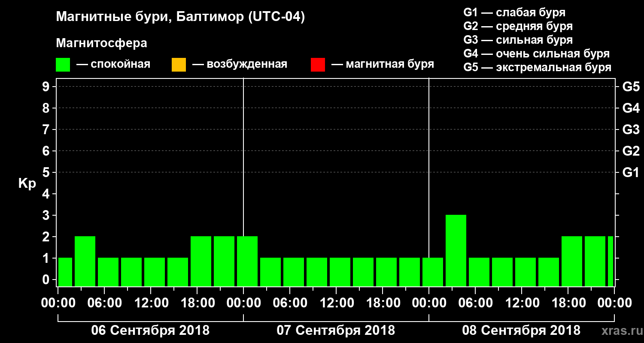Click the first green bar at 00:00 on 06 September
644x343 pixels.
pos(65,272)
